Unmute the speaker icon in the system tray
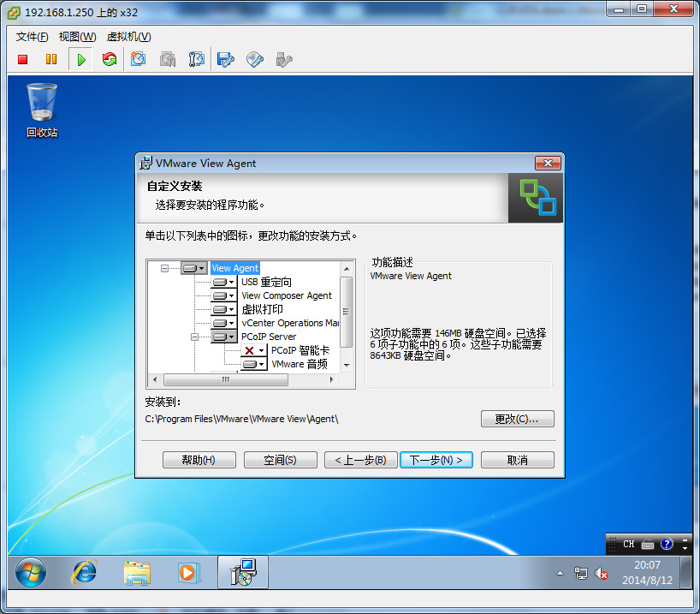The image size is (700, 614). tap(602, 574)
